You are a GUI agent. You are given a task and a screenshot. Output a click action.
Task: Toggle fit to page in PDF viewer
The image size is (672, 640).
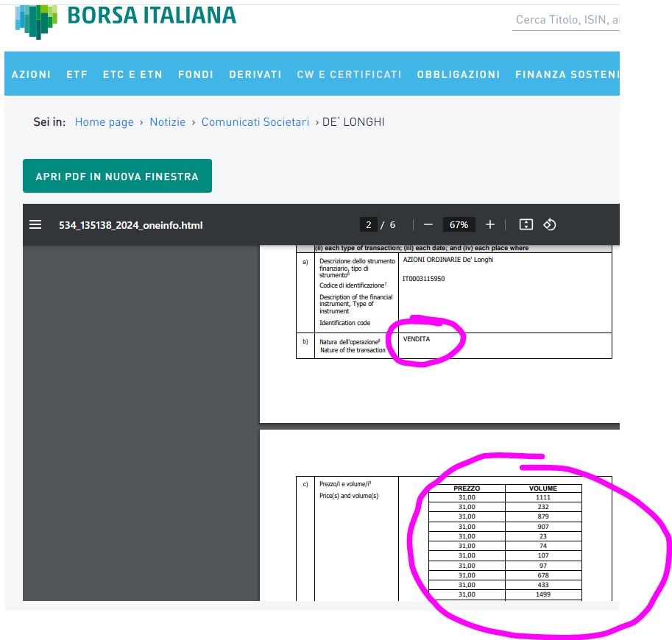click(526, 224)
